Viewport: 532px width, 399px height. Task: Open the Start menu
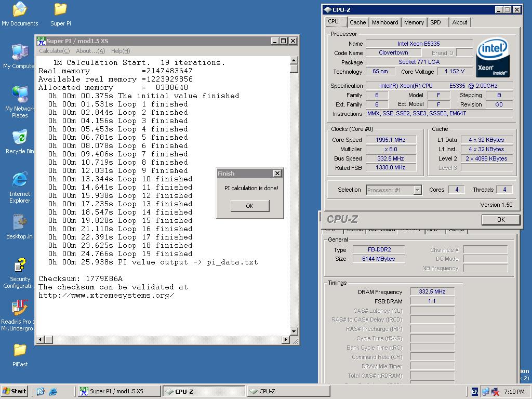[x=14, y=391]
